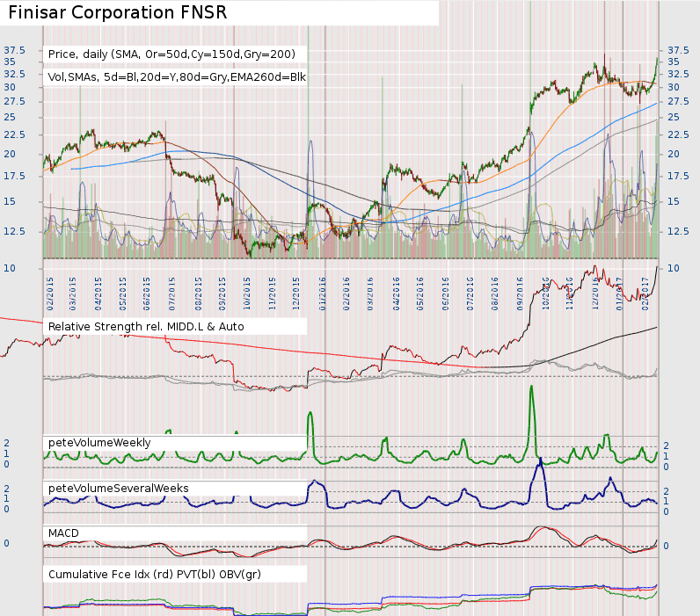Select the Price, daily SMA legend label
700x616 pixels.
point(171,54)
